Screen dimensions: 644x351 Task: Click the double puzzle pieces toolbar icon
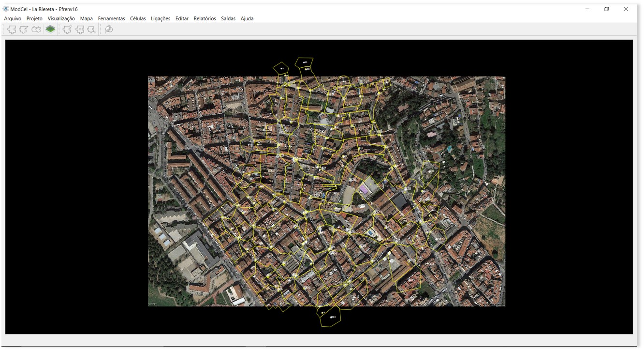pyautogui.click(x=36, y=30)
